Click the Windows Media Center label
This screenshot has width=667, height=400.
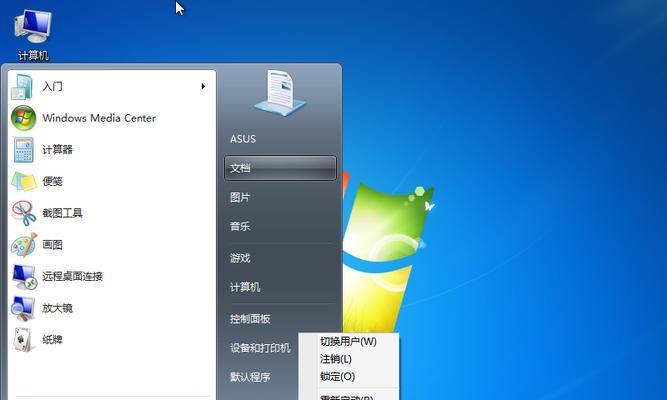99,118
